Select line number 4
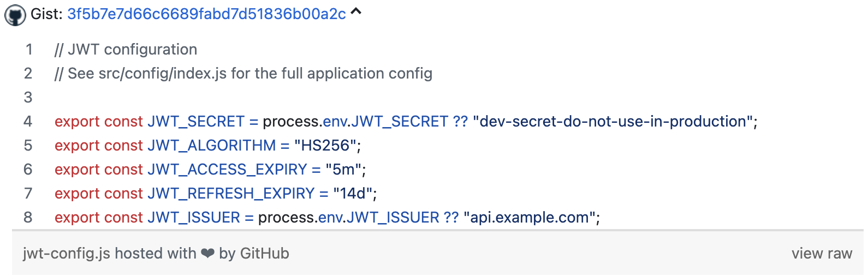This screenshot has width=868, height=276. [x=28, y=122]
